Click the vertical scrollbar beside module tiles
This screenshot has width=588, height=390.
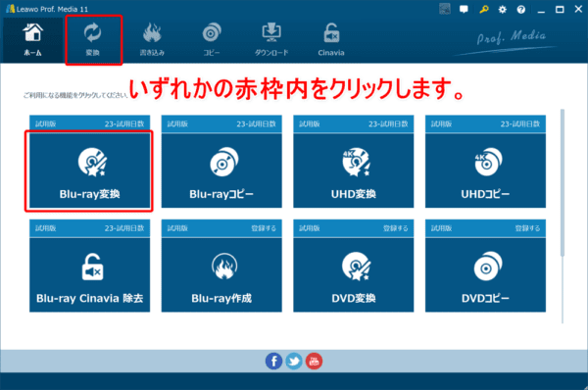(563, 183)
